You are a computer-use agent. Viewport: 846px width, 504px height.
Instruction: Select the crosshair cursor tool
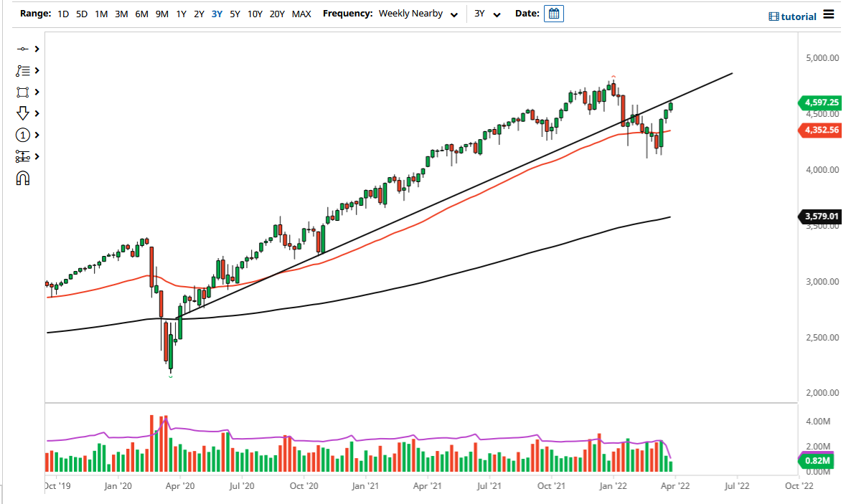[23, 49]
